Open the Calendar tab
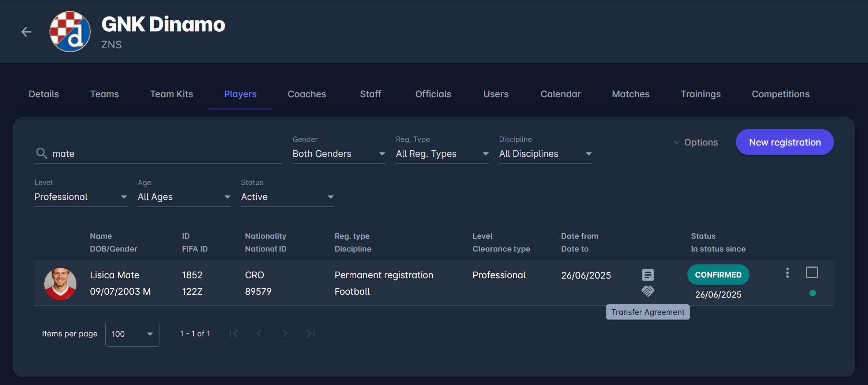Viewport: 868px width, 385px height. click(x=561, y=94)
